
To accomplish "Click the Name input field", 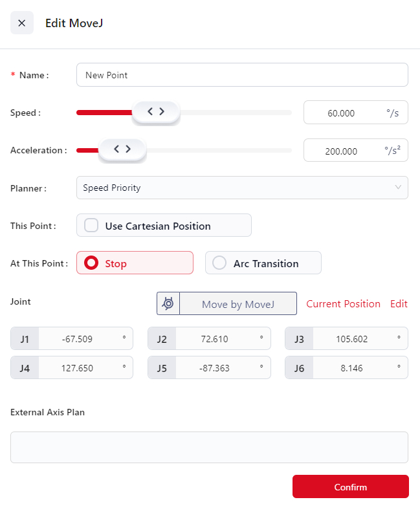I will pyautogui.click(x=241, y=75).
